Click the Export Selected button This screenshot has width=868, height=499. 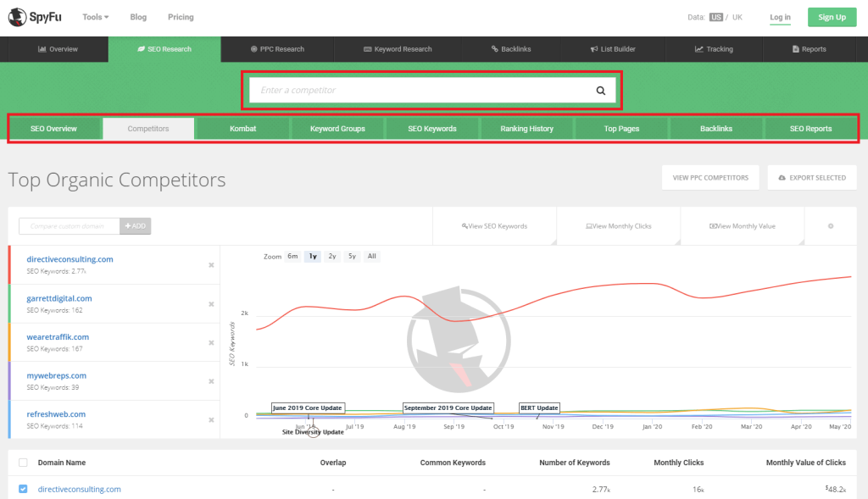click(812, 178)
